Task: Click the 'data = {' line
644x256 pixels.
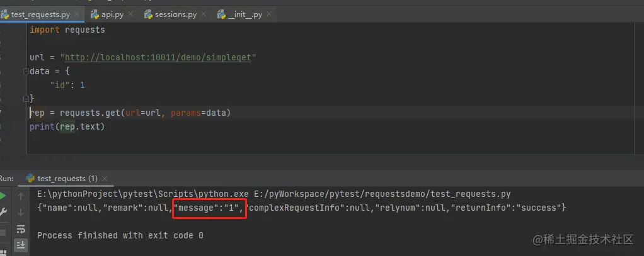Action: point(50,71)
